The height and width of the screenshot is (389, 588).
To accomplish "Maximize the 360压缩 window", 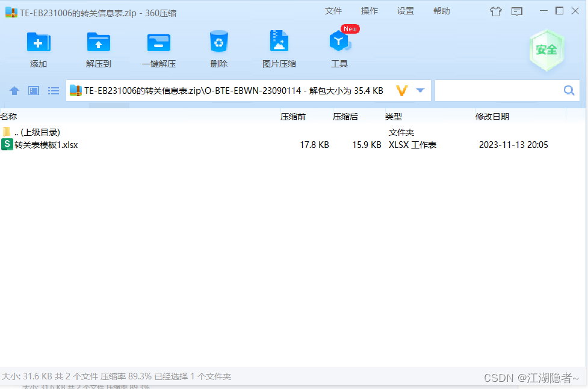I will point(559,11).
